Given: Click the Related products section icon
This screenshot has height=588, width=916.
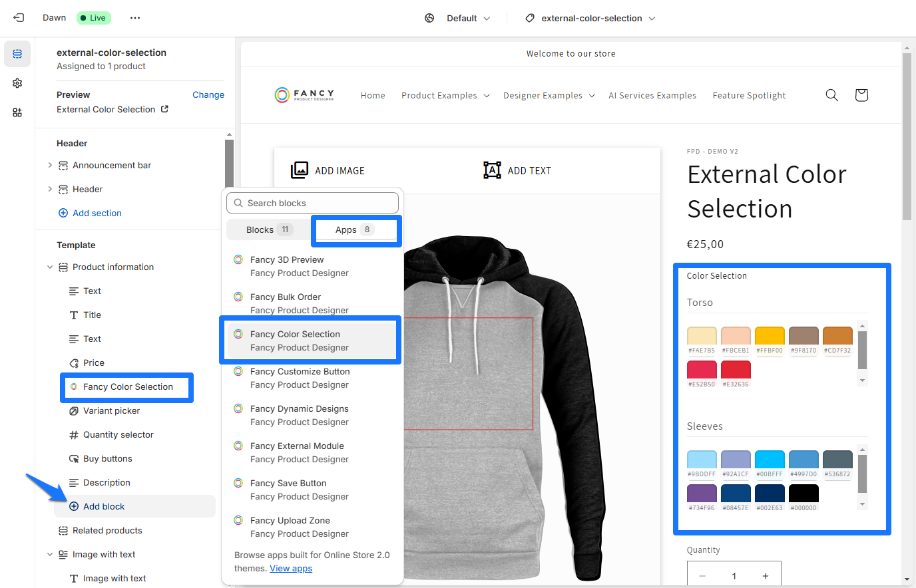Looking at the screenshot, I should pyautogui.click(x=63, y=530).
